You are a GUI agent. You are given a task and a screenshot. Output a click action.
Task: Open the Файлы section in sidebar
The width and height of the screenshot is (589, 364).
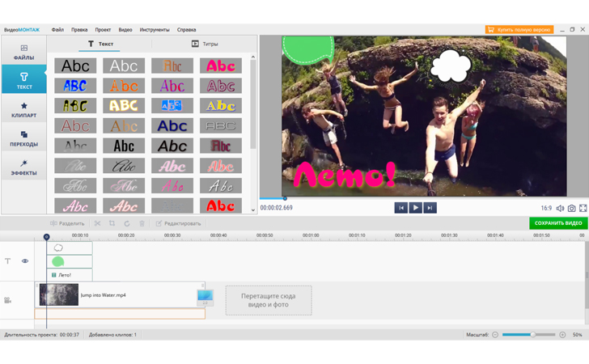pos(23,53)
